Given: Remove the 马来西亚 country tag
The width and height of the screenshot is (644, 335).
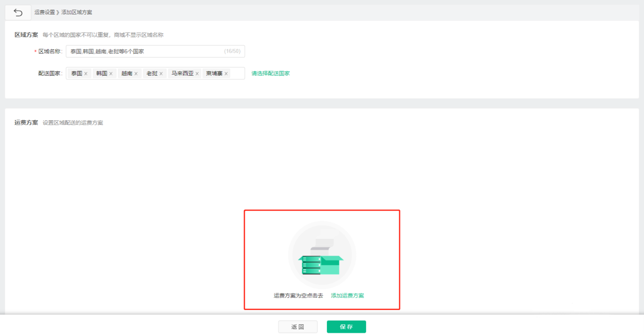Looking at the screenshot, I should pyautogui.click(x=197, y=74).
